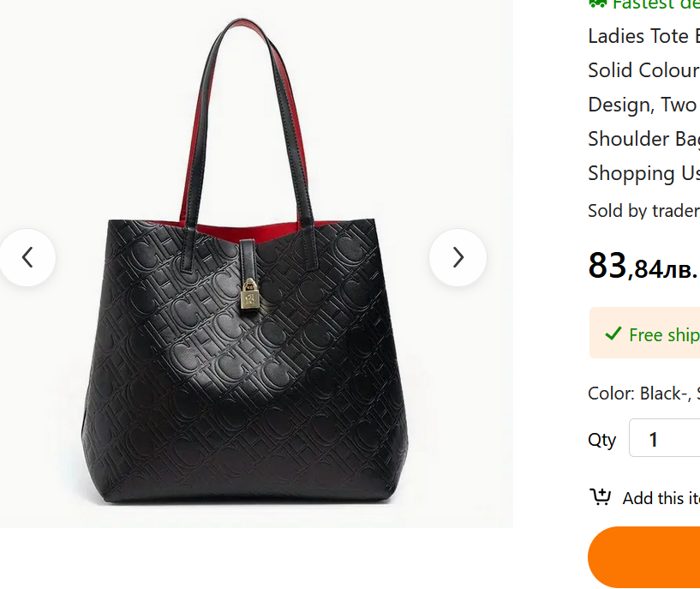
Task: Click the 'Fastest delivery' green text
Action: [x=655, y=4]
